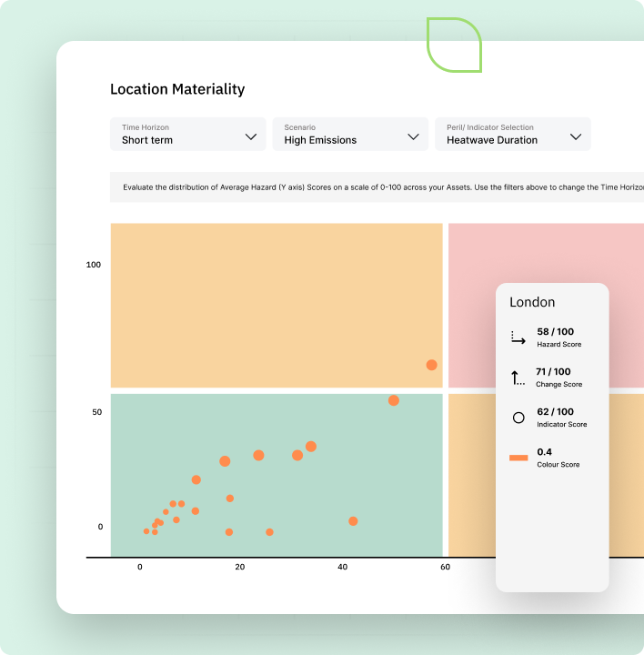Click the y-axis label '50'
Screen dimensions: 644x655
pyautogui.click(x=97, y=412)
